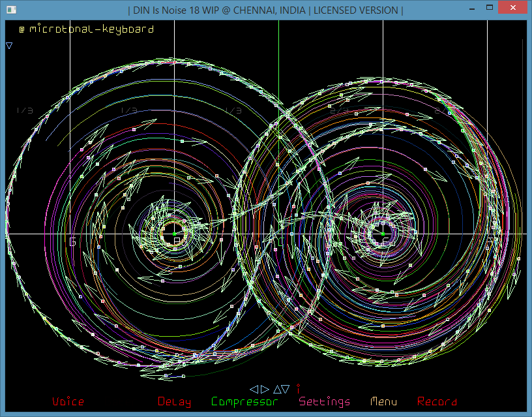Click the right arrow icon above Compressor
This screenshot has height=417, width=532.
pos(265,389)
